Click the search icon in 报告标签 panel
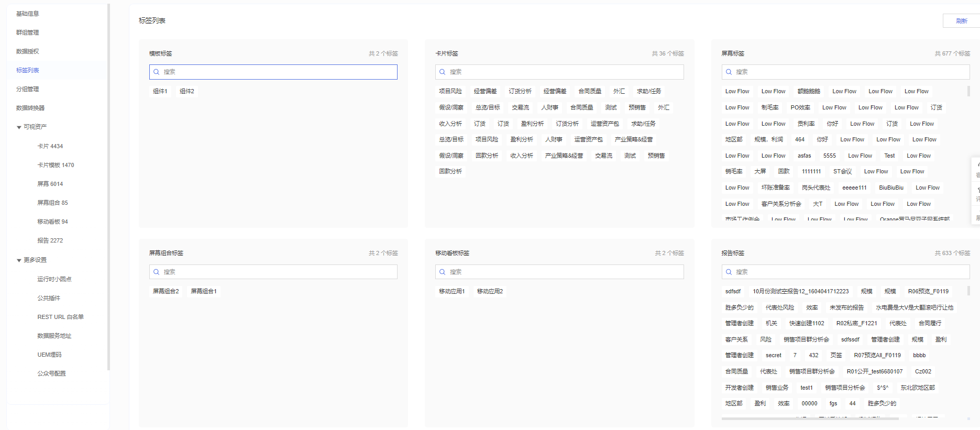 (729, 272)
